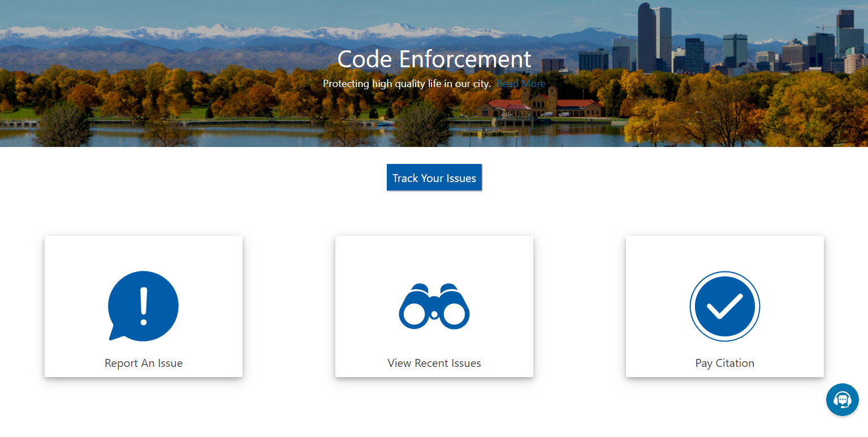
Task: Select the exclamation speech-bubble icon
Action: (x=143, y=306)
